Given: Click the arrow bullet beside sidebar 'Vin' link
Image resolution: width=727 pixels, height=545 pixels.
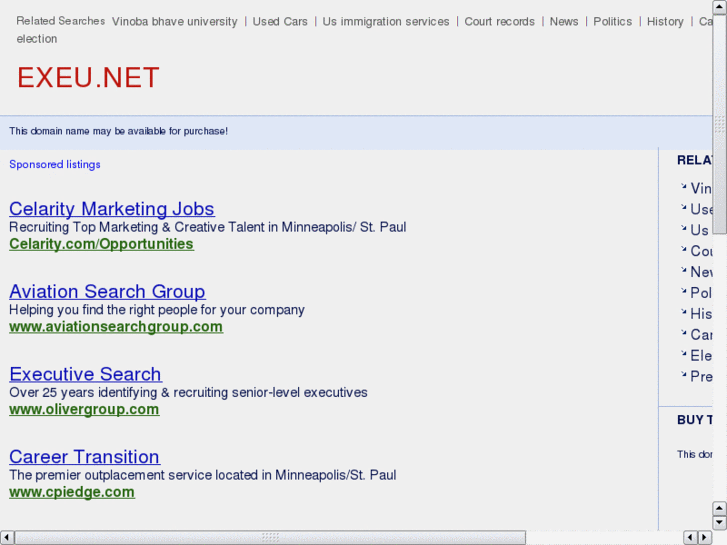Looking at the screenshot, I should coord(684,186).
